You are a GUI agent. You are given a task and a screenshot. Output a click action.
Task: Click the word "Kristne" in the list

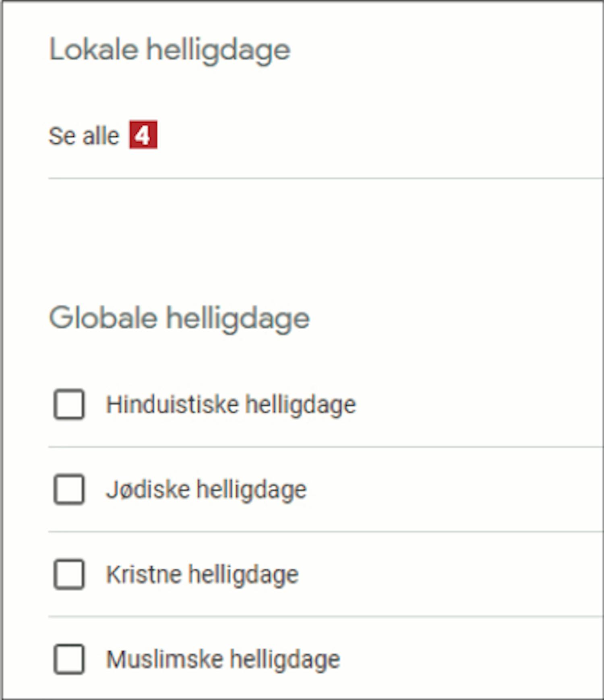point(144,574)
